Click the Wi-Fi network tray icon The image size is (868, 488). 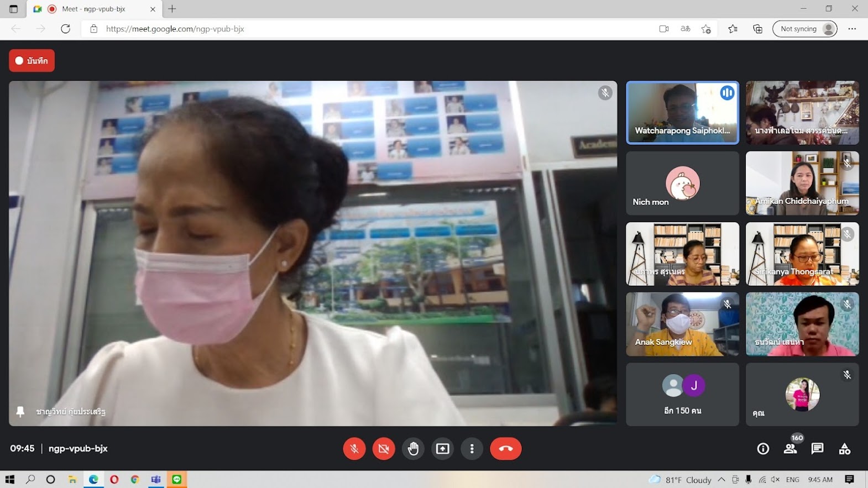point(762,479)
